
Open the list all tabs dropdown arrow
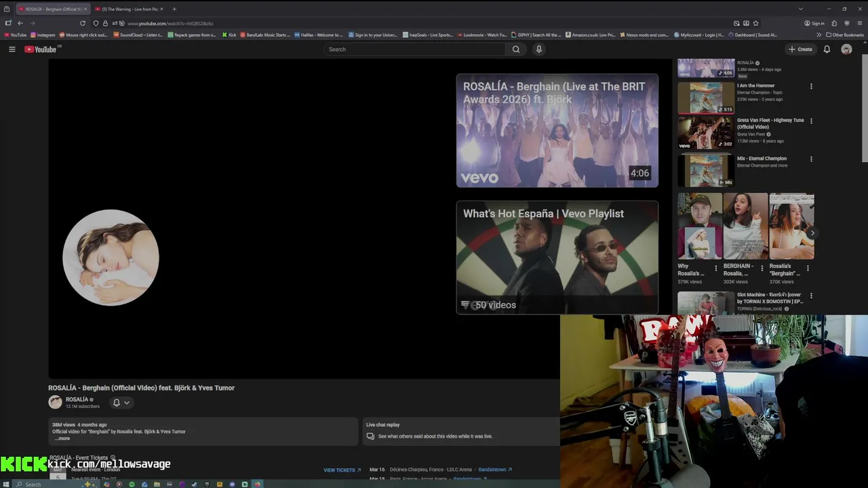[800, 9]
